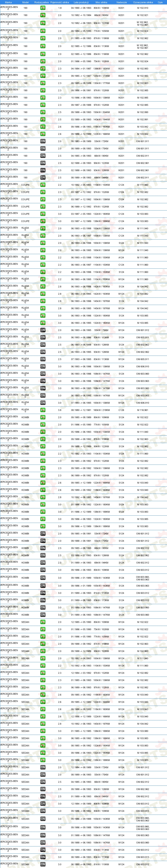Select the 08.1980 -> 12.1981 production years cell
167x868 pixels.
pyautogui.click(x=81, y=410)
